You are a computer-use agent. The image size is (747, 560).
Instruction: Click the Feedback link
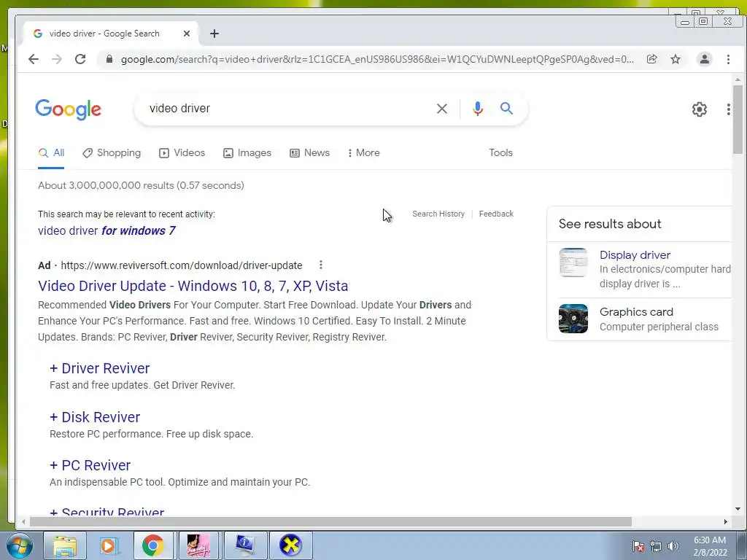(x=496, y=214)
